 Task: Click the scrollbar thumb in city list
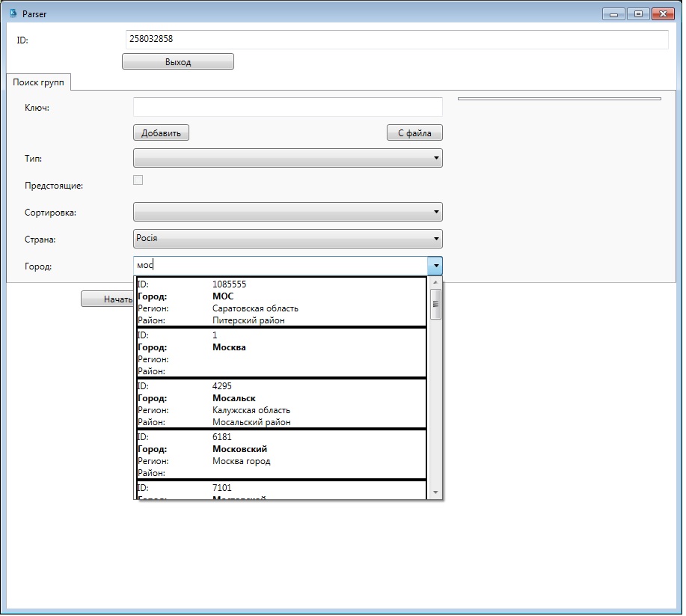[x=435, y=304]
